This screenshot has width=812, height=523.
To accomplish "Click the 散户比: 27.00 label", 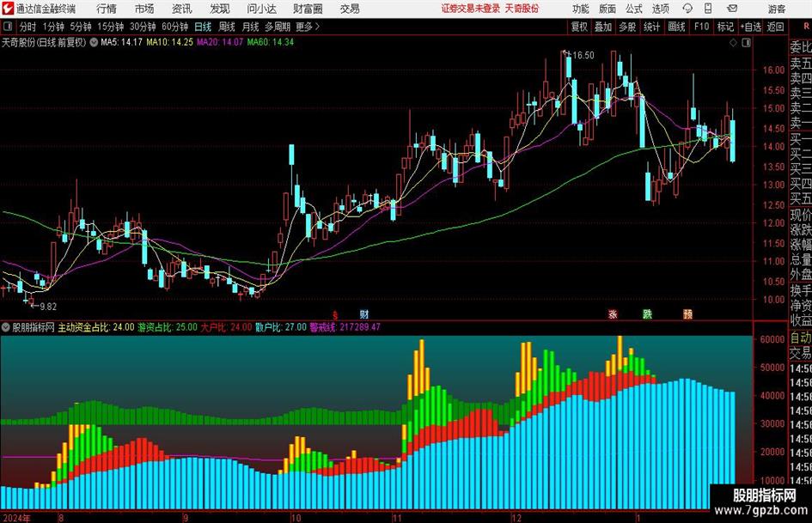I will (x=281, y=327).
